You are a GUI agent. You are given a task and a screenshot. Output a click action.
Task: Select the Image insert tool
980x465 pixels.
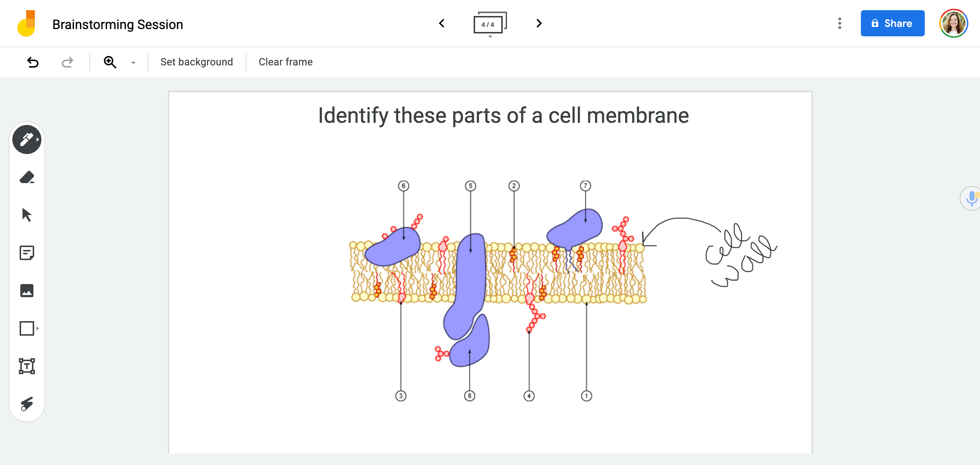click(x=28, y=291)
